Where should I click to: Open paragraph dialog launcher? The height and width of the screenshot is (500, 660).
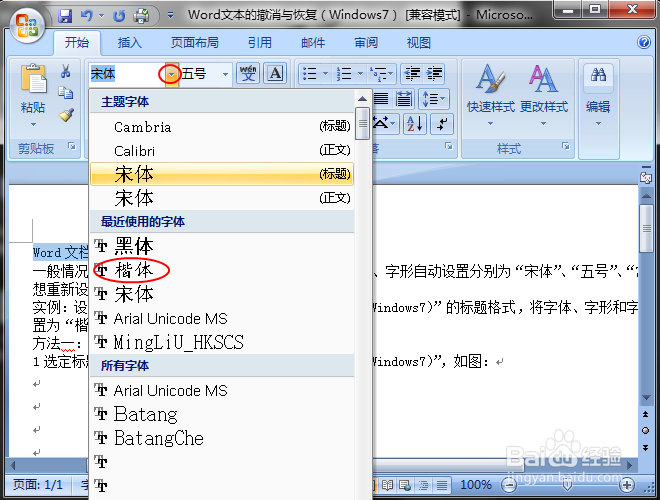pyautogui.click(x=449, y=146)
